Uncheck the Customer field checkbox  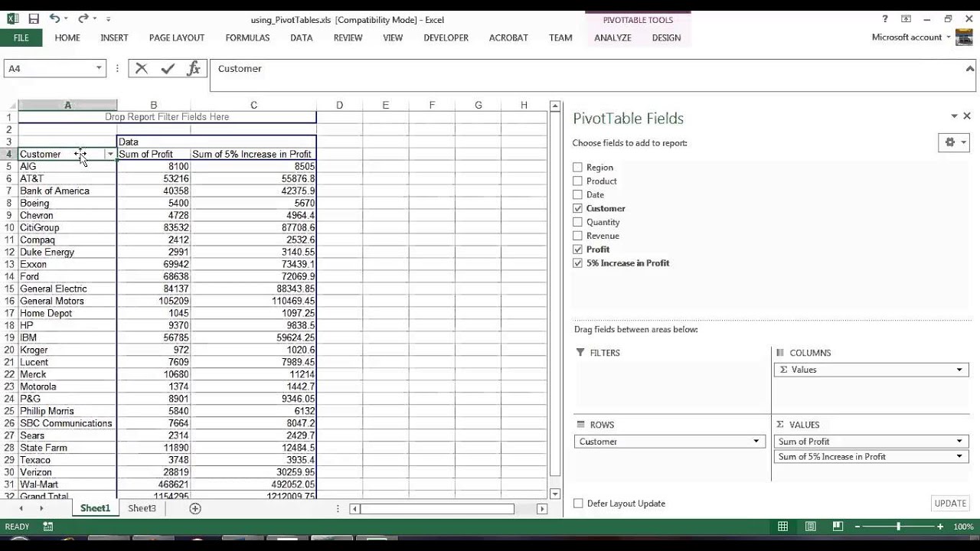[578, 208]
